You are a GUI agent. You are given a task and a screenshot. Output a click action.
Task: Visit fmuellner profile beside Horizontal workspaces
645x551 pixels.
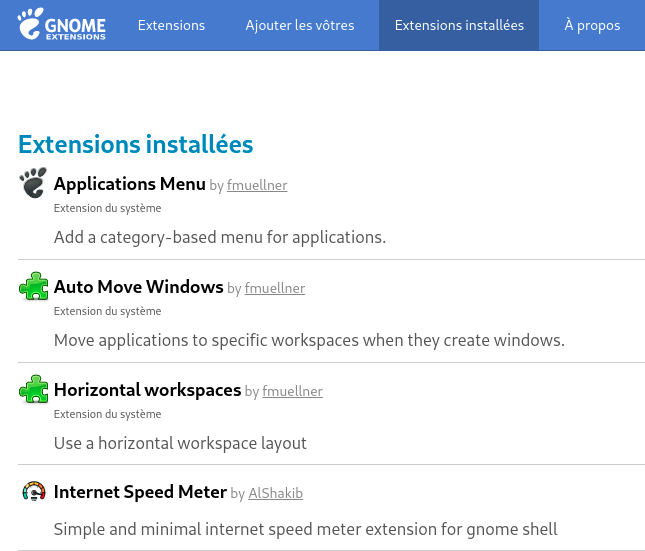(x=292, y=391)
